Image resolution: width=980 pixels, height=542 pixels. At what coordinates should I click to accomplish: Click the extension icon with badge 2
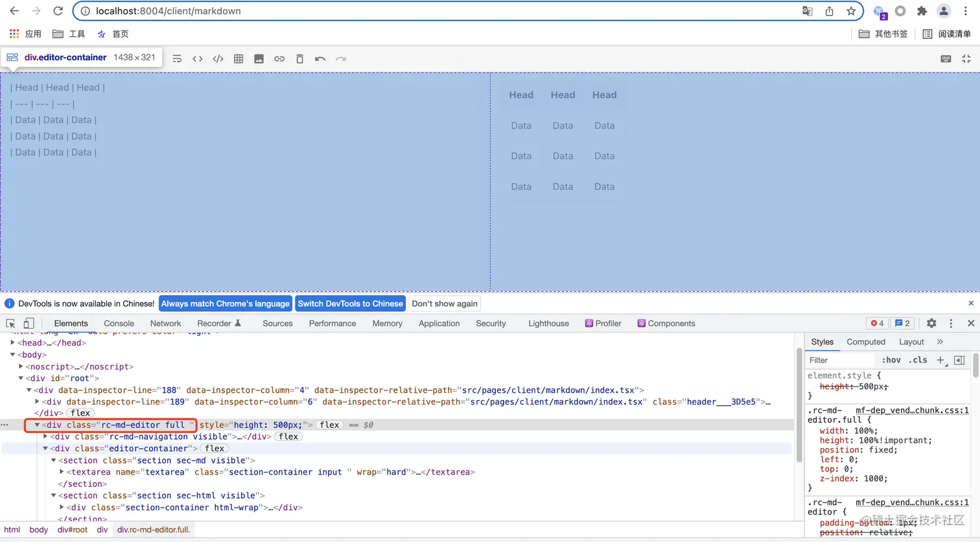tap(880, 12)
